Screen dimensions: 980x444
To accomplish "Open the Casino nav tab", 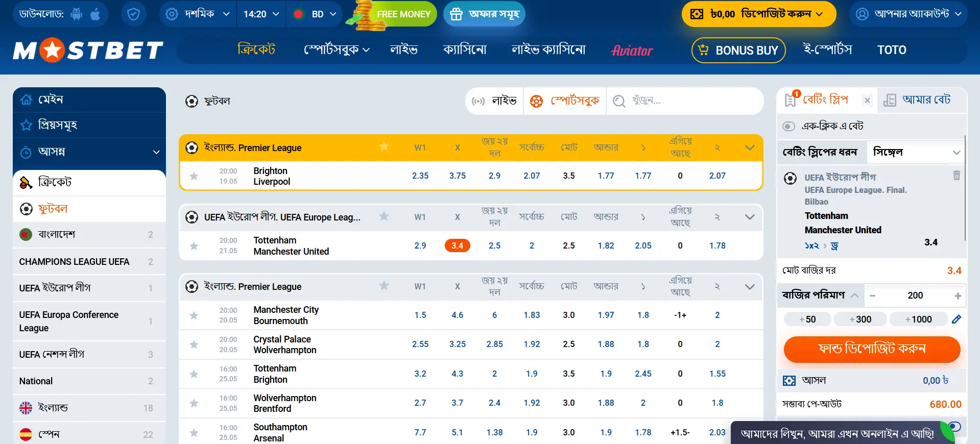I will pyautogui.click(x=465, y=50).
